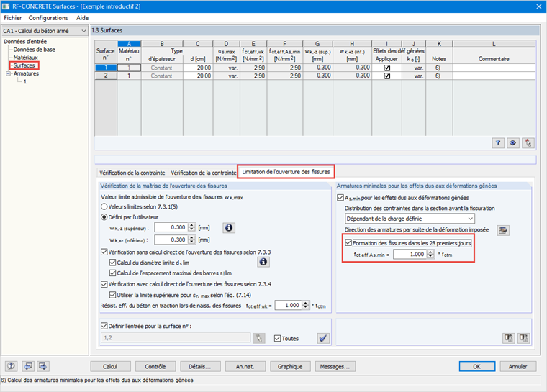The image size is (547, 392).
Task: Select Matériaux in the tree
Action: pyautogui.click(x=25, y=58)
